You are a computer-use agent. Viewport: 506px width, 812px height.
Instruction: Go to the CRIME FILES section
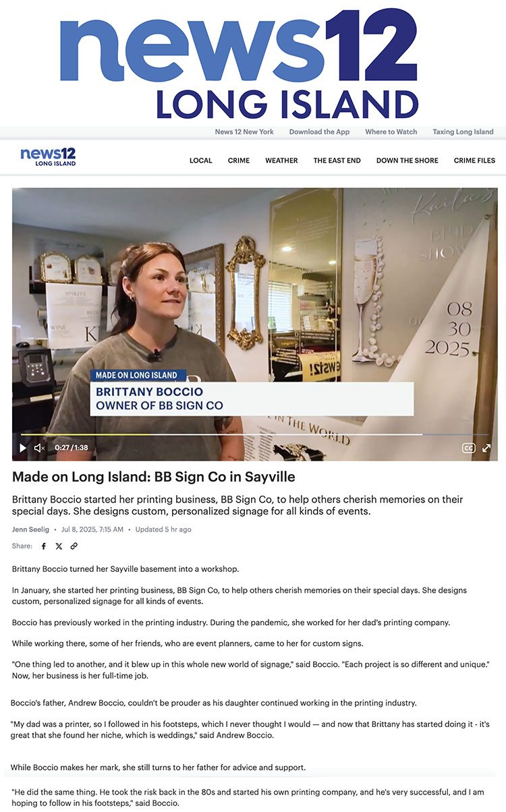tap(474, 161)
